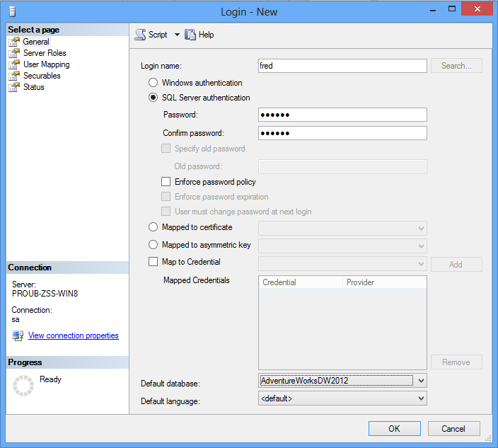
Task: Open View connection properties link
Action: pos(73,335)
